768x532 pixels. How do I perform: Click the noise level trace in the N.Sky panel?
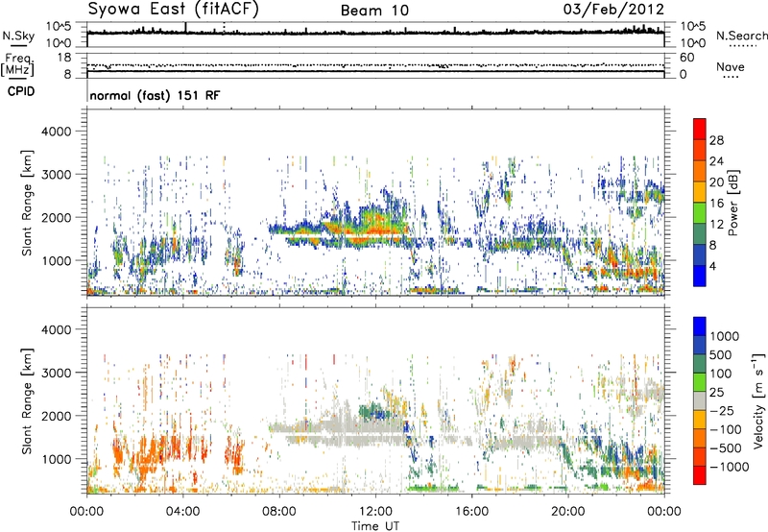[x=375, y=33]
